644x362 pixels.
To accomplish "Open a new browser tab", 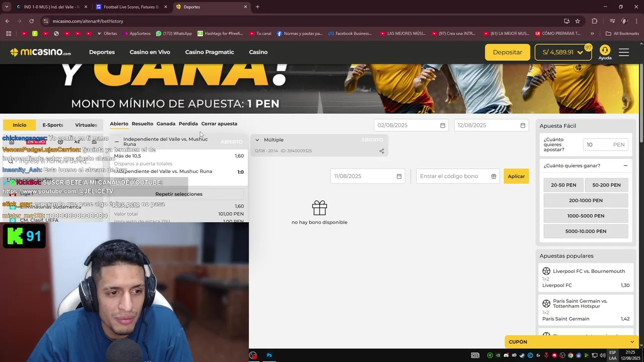I will tap(258, 7).
